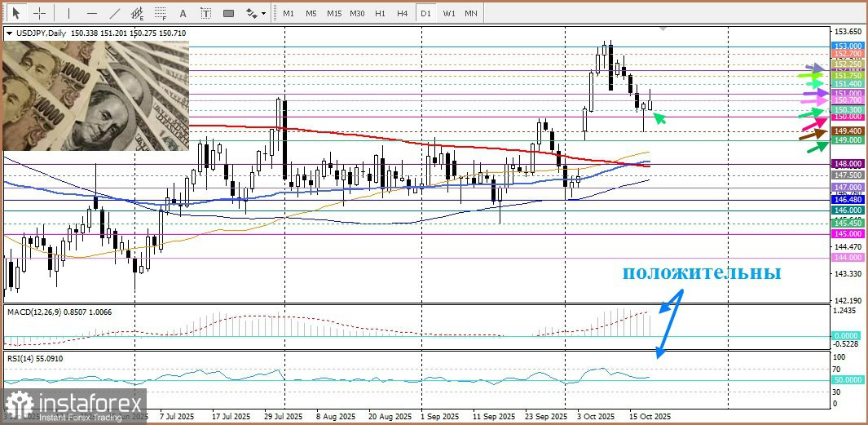This screenshot has width=868, height=425.
Task: Select the Vertical Line drawing tool
Action: [68, 13]
